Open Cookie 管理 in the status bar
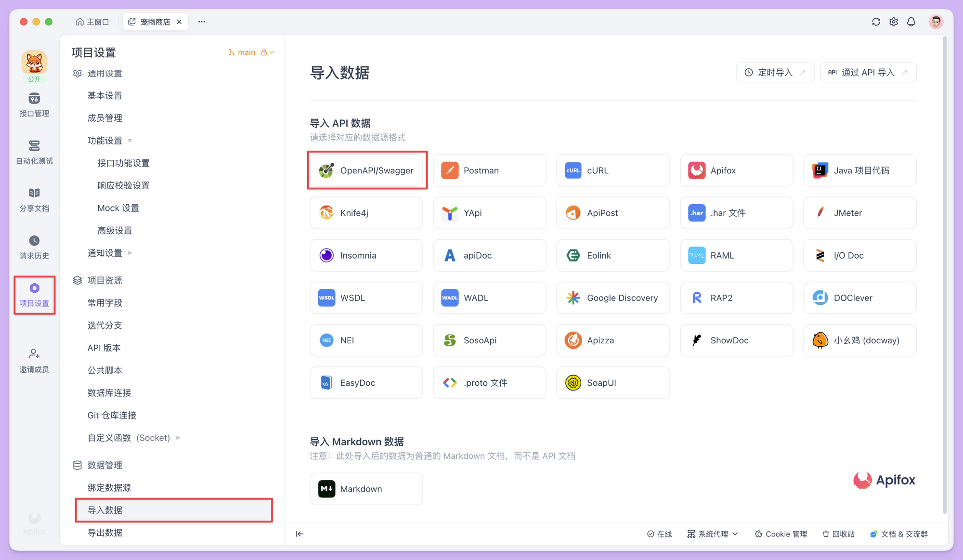Screen dimensions: 963x560 781,534
